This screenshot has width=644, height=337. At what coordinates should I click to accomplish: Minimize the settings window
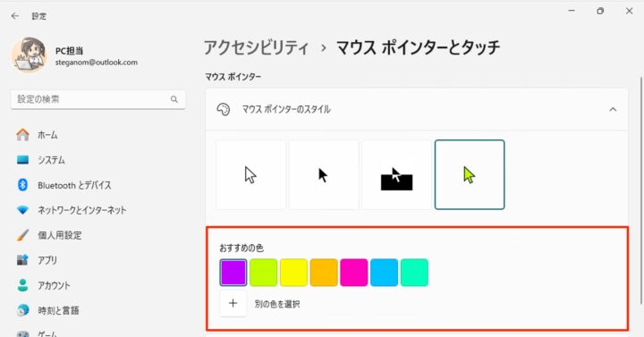pos(572,11)
